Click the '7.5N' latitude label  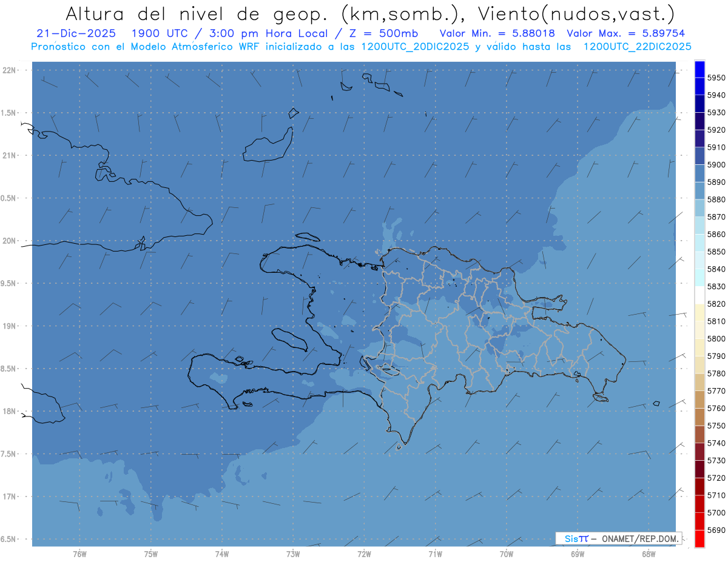pos(8,453)
